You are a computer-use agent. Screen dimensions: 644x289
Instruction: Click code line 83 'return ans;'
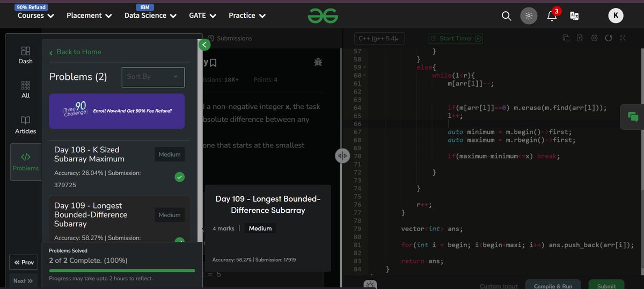coord(422,261)
